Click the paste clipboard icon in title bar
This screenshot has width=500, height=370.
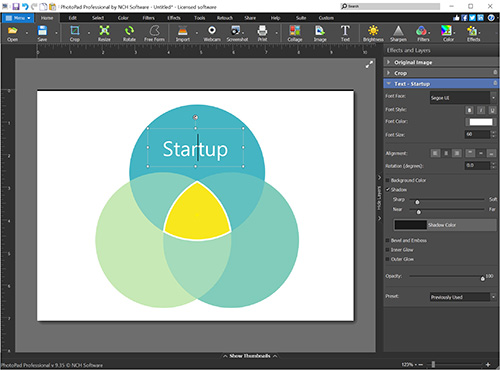tap(52, 6)
